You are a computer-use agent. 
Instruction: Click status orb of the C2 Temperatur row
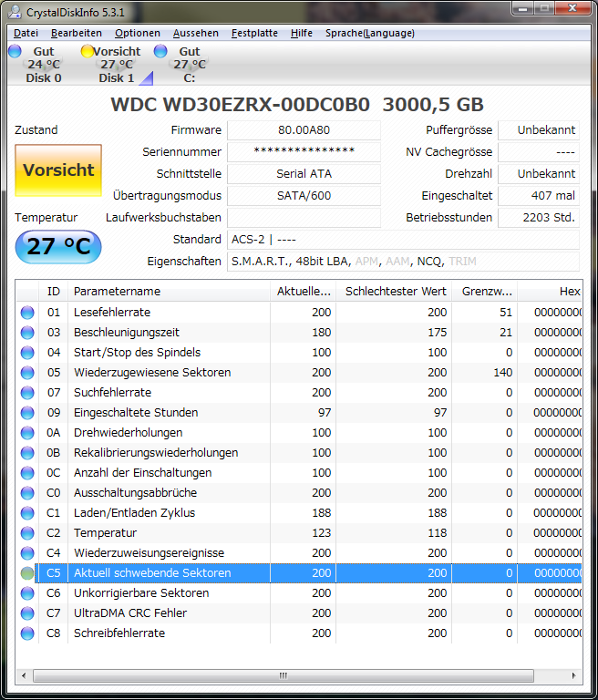[x=27, y=533]
